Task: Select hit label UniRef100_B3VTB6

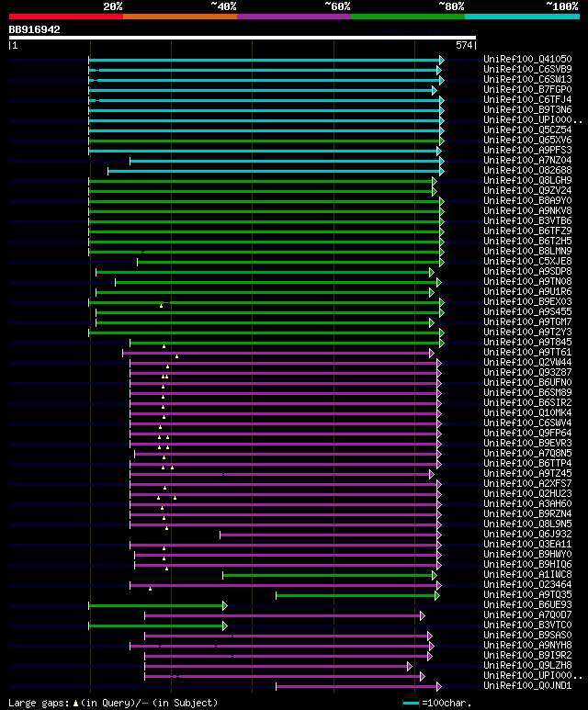Action: [527, 221]
